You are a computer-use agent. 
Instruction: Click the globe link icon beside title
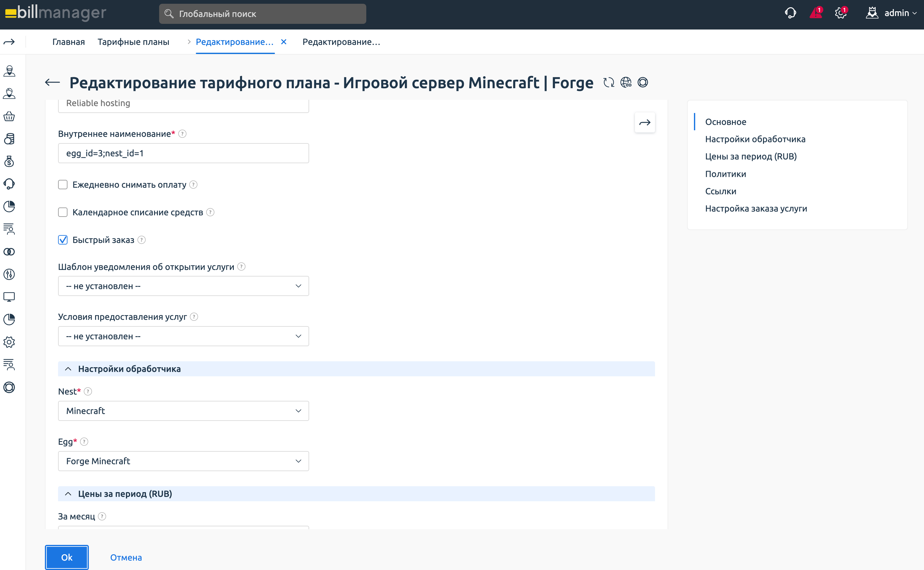(x=626, y=82)
